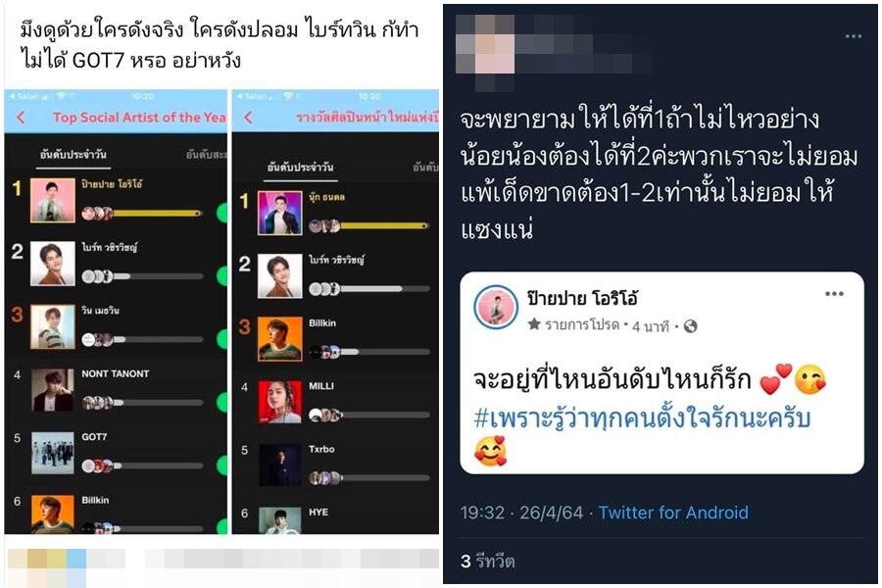
Task: Tap back arrow in the right app screenshot
Action: (248, 118)
